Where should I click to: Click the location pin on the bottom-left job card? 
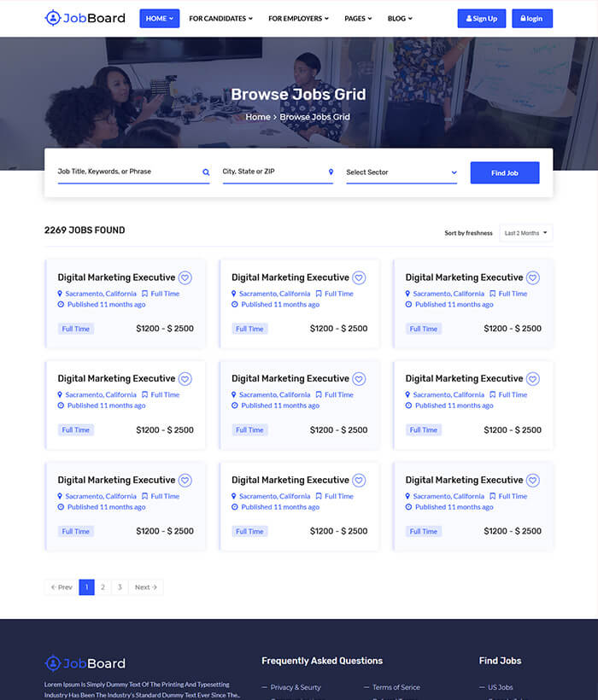click(x=60, y=496)
